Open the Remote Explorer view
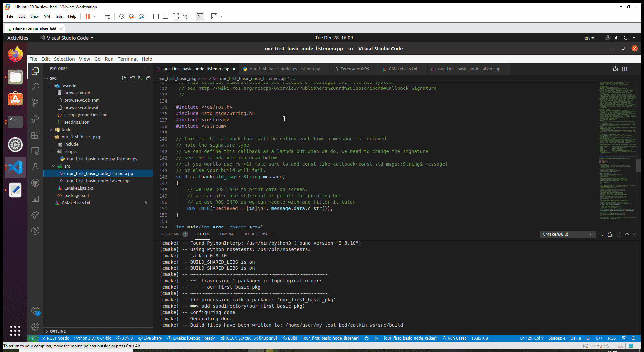 tap(35, 151)
